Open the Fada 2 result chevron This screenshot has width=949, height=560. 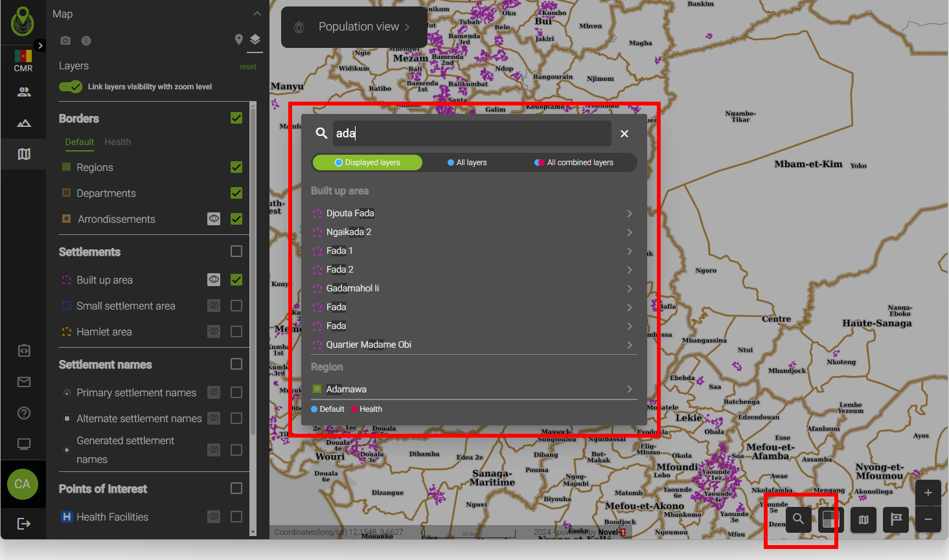click(x=629, y=270)
